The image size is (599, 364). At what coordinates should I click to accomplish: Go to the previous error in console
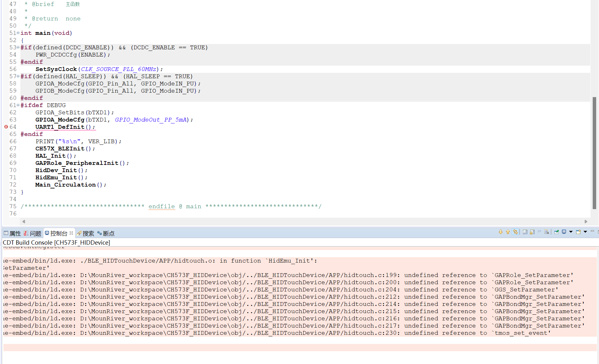pos(508,232)
